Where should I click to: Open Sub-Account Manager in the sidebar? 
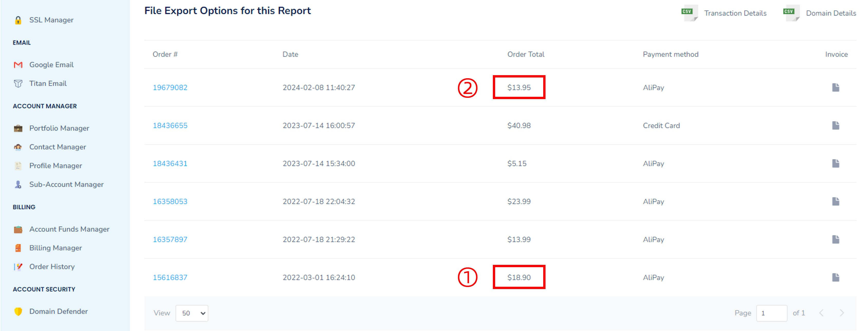pos(66,185)
